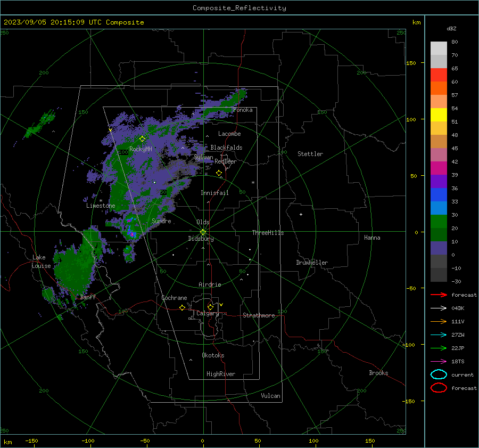Click the Composite_Reflectivity title text
The width and height of the screenshot is (479, 448).
click(x=240, y=8)
